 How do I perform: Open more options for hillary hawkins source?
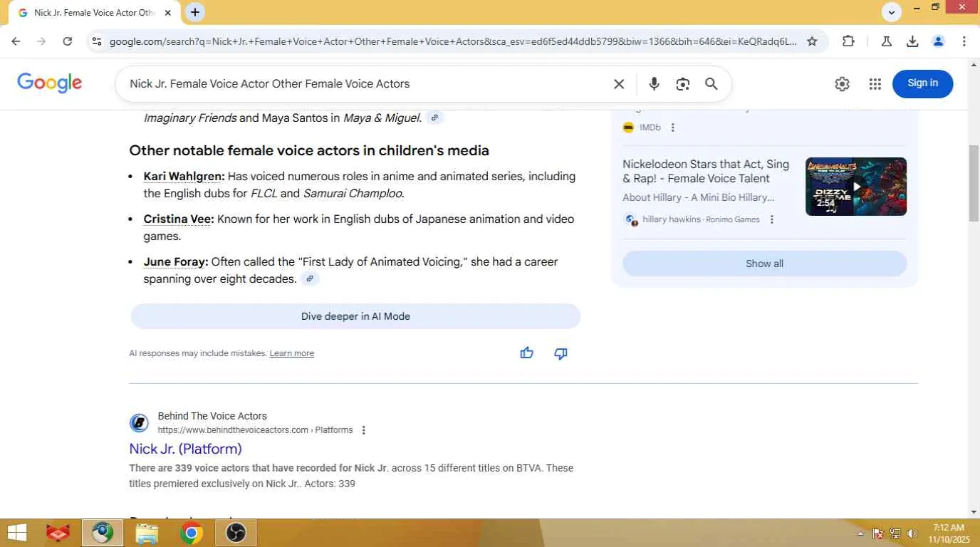coord(771,219)
